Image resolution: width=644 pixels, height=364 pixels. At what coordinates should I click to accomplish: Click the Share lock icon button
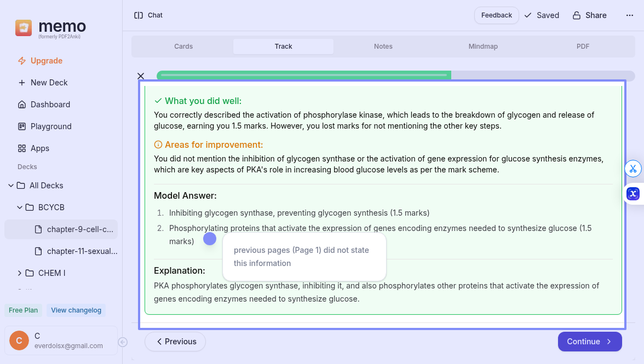[589, 15]
